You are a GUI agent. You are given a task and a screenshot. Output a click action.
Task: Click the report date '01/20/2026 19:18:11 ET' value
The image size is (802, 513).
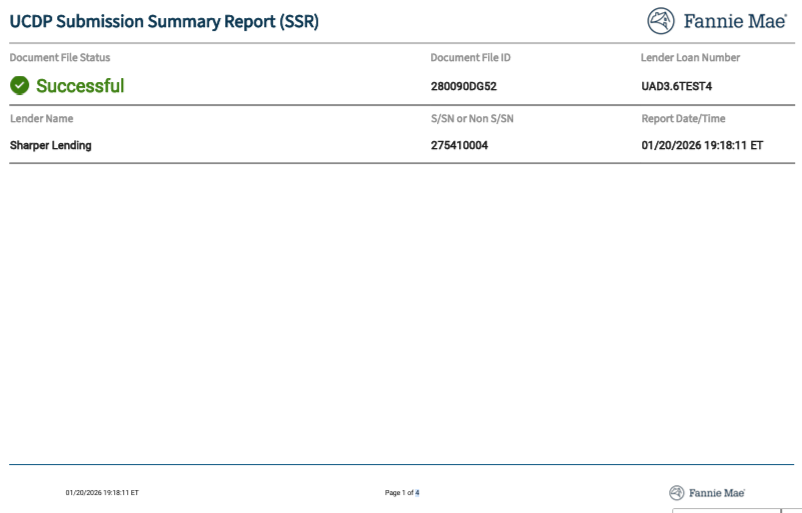702,145
